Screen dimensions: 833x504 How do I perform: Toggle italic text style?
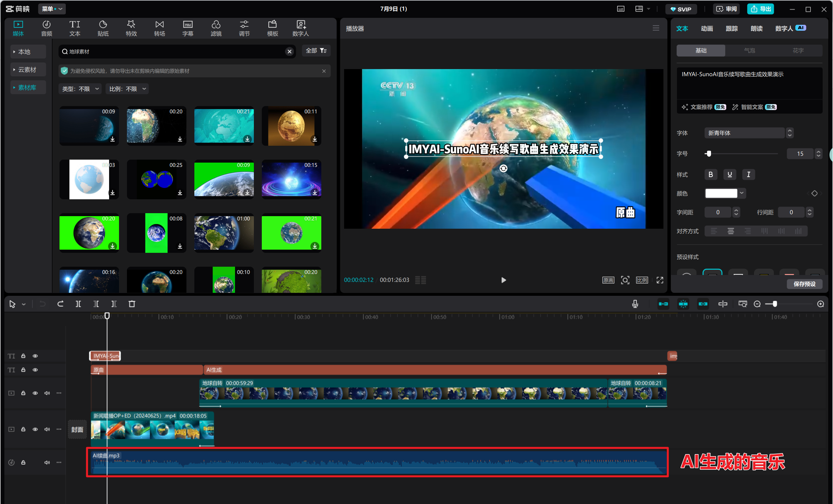click(x=748, y=174)
